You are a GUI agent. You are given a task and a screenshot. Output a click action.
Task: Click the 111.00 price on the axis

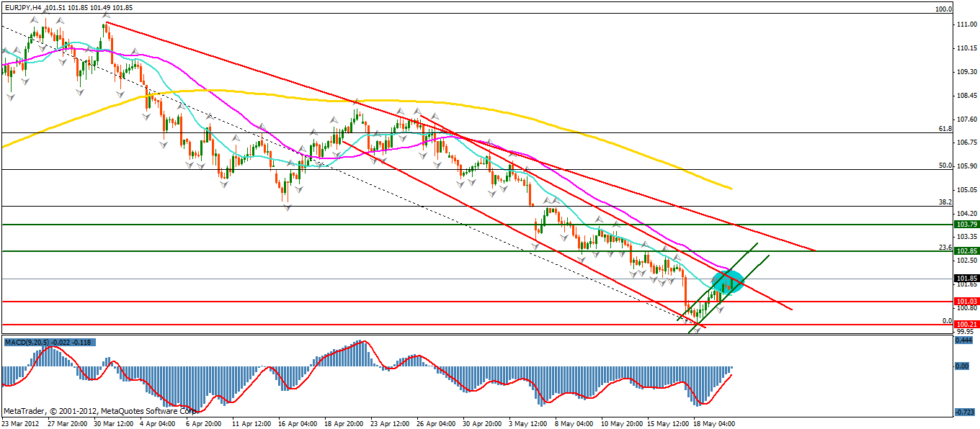(x=966, y=24)
